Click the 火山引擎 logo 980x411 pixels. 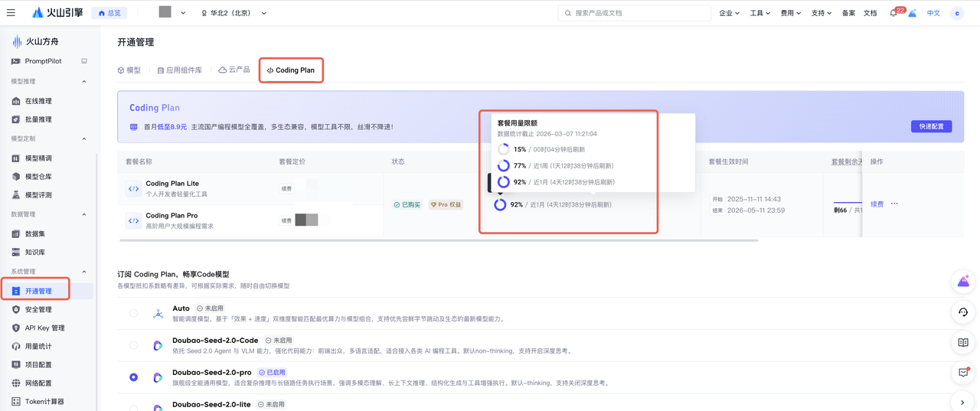57,13
